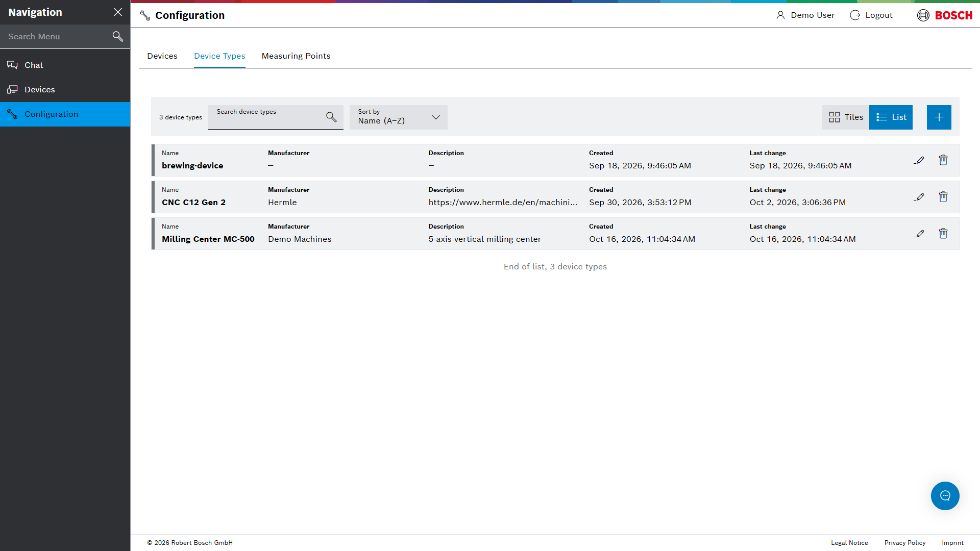The height and width of the screenshot is (551, 980).
Task: Click the CNC C12 Gen 2 name
Action: 193,203
